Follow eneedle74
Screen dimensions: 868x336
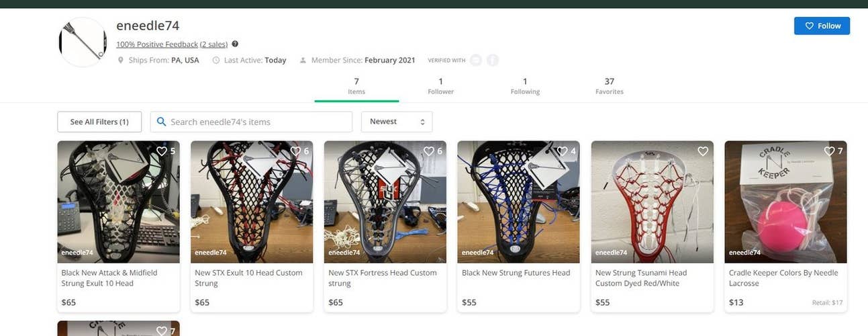(822, 26)
